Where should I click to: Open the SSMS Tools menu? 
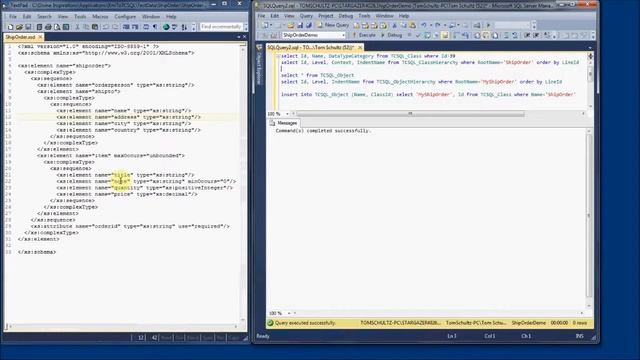[x=364, y=16]
